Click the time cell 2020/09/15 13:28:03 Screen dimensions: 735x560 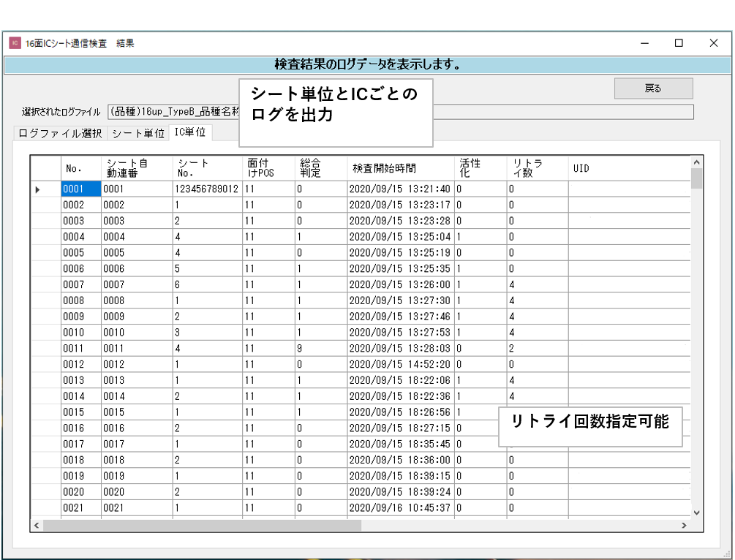pos(401,349)
